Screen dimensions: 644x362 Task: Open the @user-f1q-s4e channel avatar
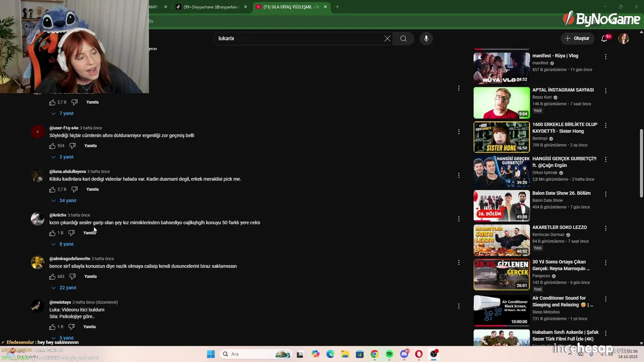pos(37,132)
